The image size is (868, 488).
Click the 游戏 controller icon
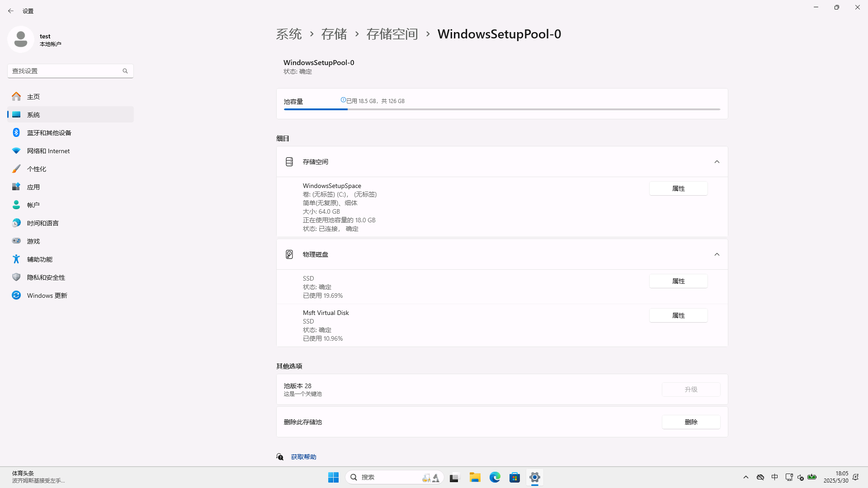[16, 241]
